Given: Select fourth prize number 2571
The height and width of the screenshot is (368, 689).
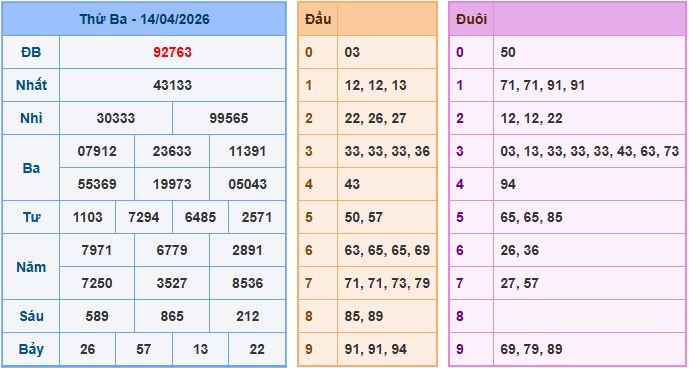Looking at the screenshot, I should point(257,217).
